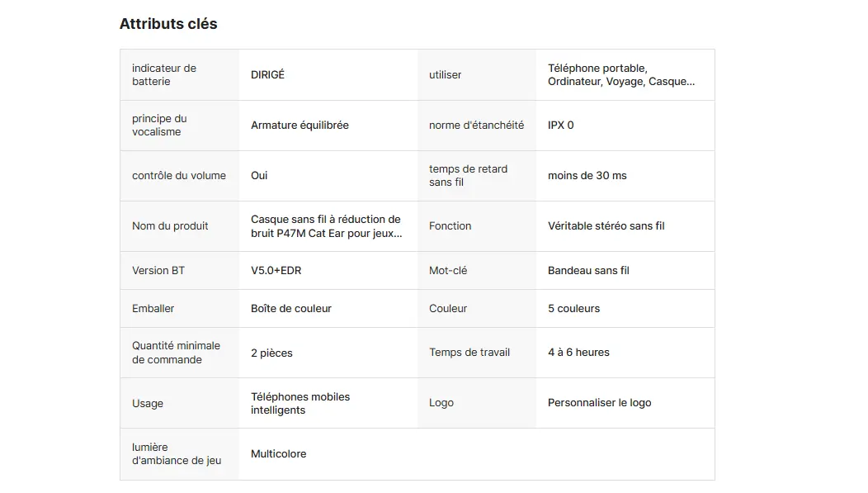Select the "Bandeau sans fil" keyword value
This screenshot has width=868, height=493.
(x=588, y=271)
